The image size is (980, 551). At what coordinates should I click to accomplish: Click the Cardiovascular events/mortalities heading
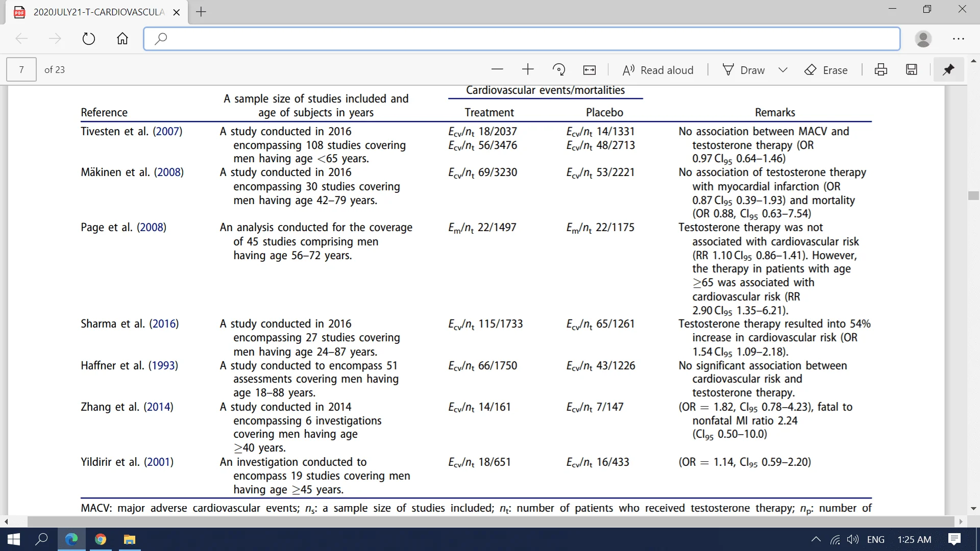(545, 90)
